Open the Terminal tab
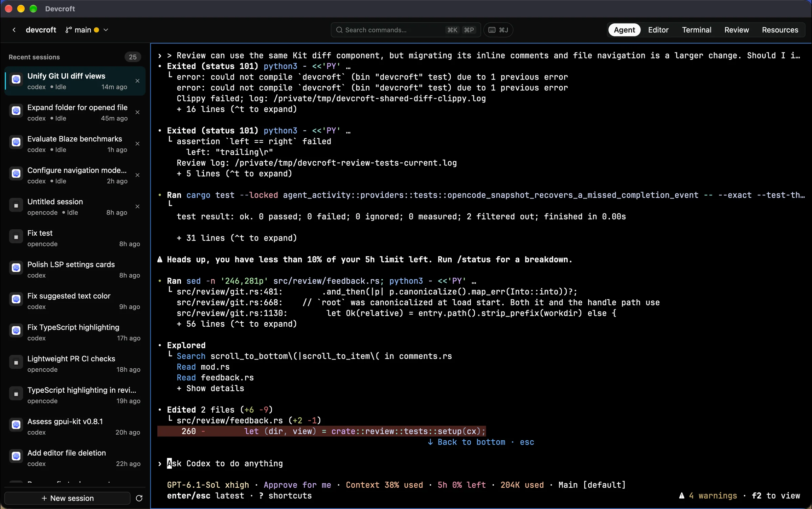Screen dimensions: 812x509 click(696, 30)
